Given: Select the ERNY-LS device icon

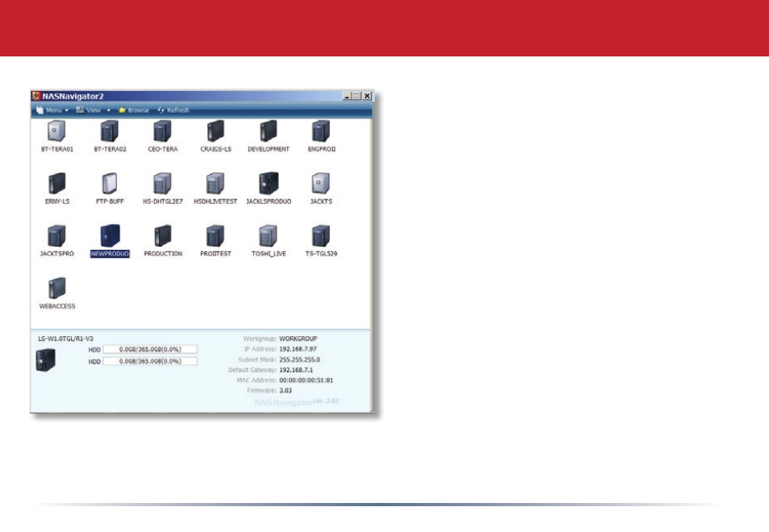Looking at the screenshot, I should coord(57,184).
